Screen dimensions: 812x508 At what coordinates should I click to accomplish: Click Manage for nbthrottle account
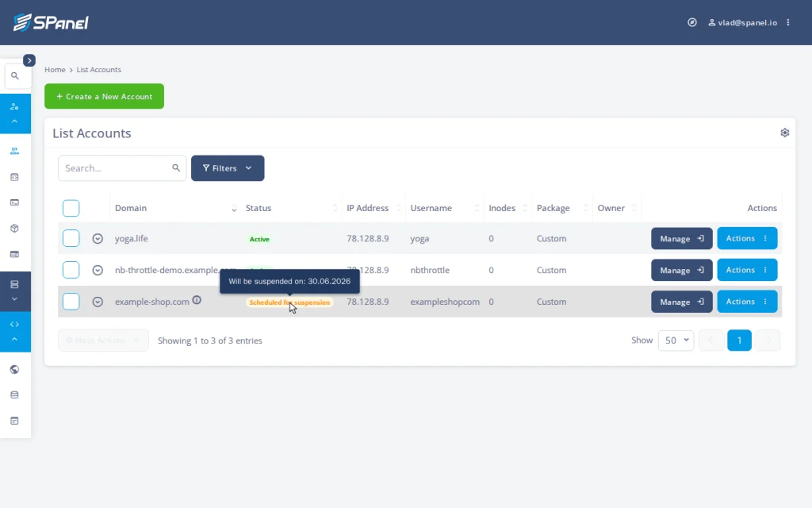[x=681, y=270]
